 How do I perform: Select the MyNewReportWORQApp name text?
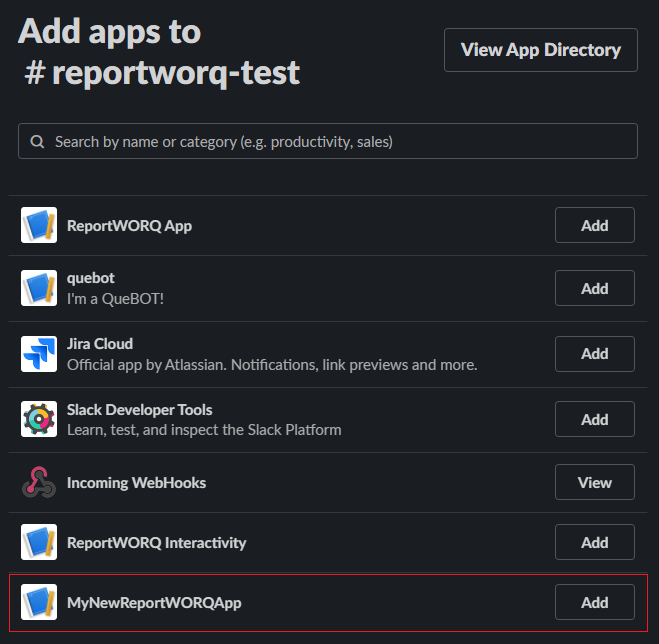coord(154,603)
